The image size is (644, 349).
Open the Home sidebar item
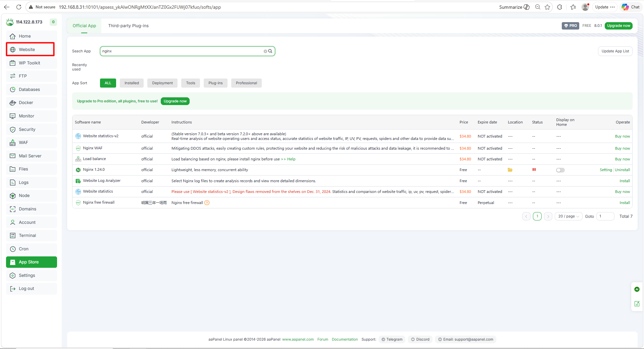click(31, 36)
